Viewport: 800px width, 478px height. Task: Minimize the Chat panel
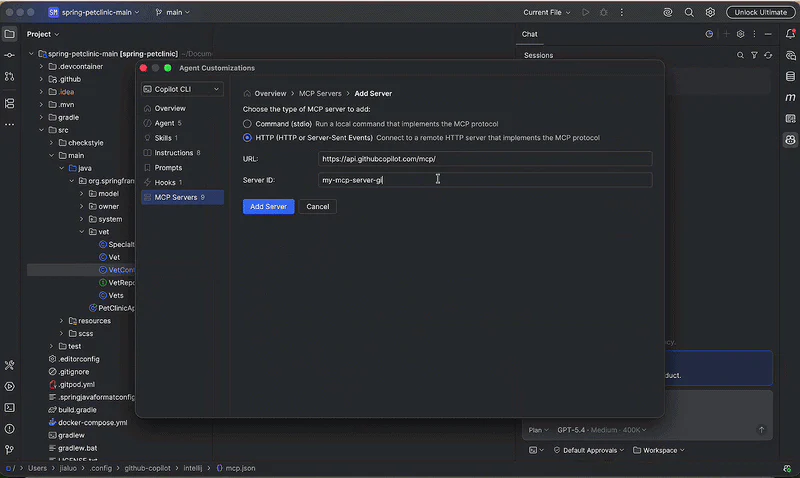coord(768,34)
